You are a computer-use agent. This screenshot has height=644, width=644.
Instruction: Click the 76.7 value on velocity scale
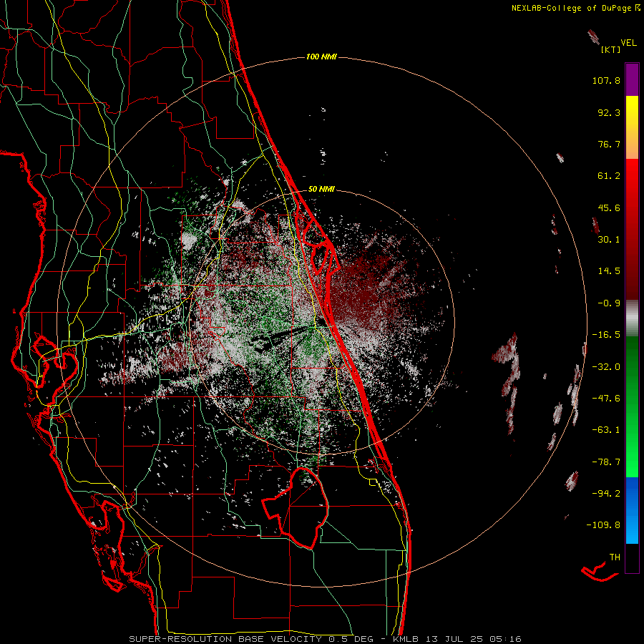[609, 144]
